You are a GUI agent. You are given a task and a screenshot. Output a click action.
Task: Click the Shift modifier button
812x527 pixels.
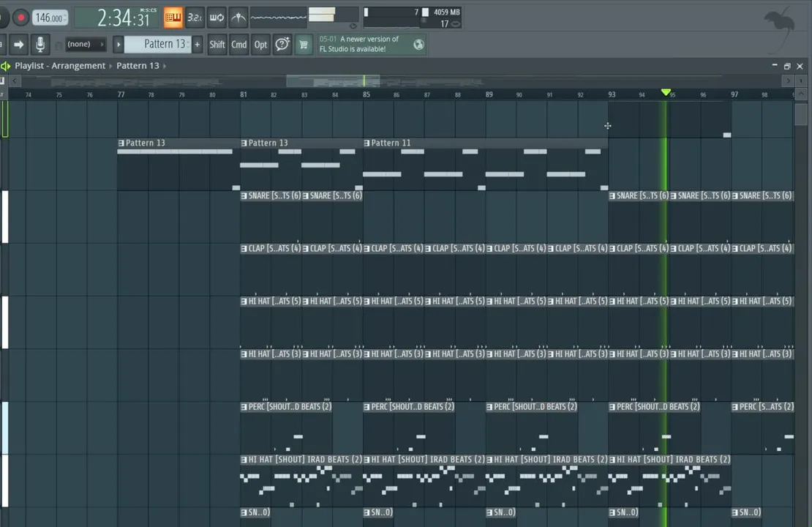(217, 45)
